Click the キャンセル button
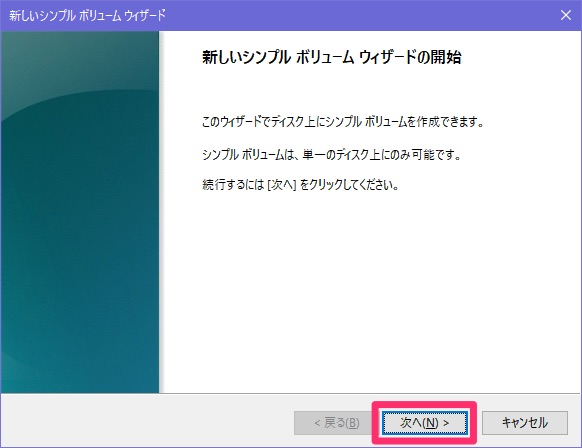The image size is (582, 448). (524, 422)
